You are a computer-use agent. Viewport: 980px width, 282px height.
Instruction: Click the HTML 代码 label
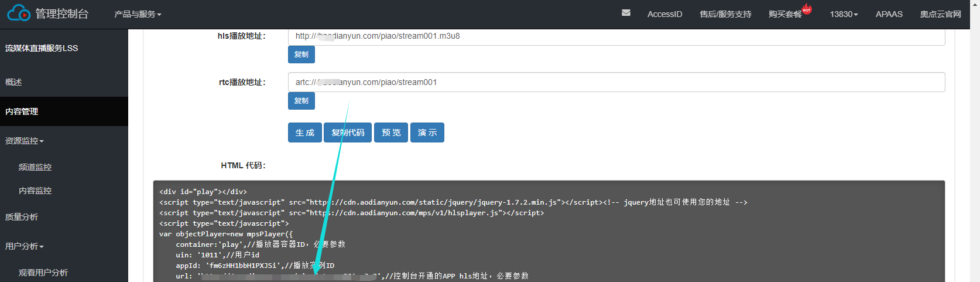(x=244, y=166)
